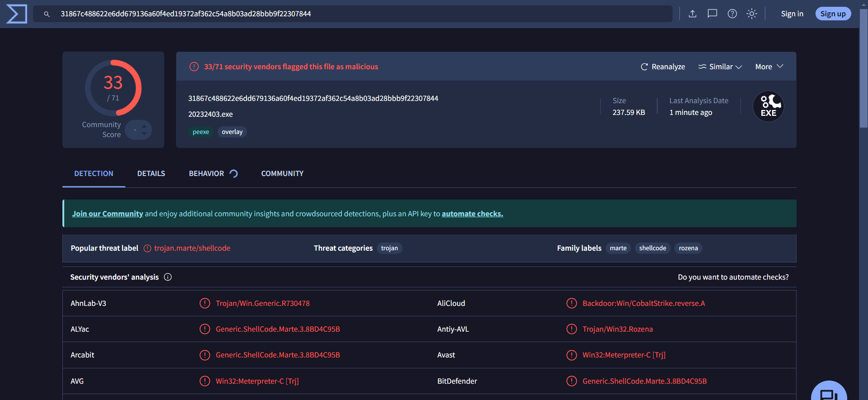Click the marte family label chip
The height and width of the screenshot is (400, 868).
coord(618,248)
